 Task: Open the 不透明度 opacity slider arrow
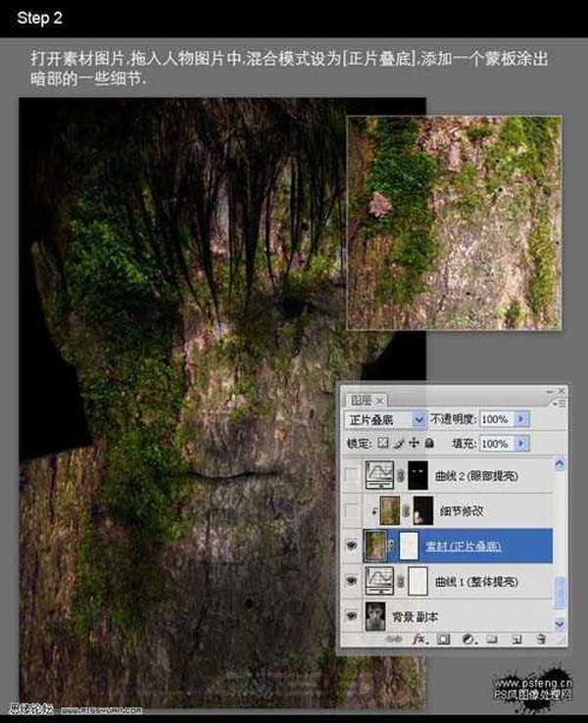[521, 419]
